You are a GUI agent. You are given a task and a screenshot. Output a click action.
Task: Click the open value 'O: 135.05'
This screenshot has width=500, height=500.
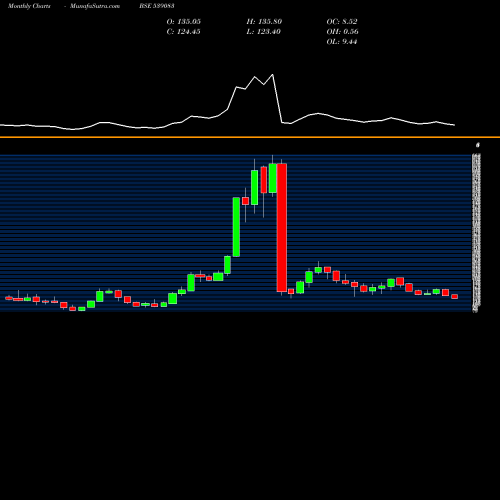[x=184, y=22]
